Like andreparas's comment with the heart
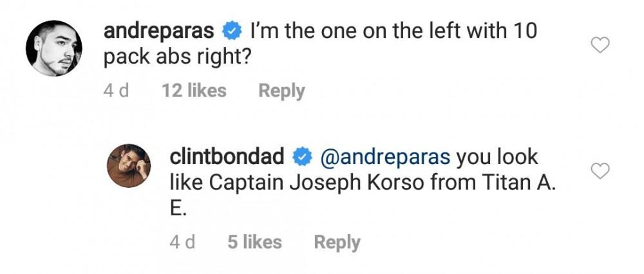644x274 pixels. point(600,45)
